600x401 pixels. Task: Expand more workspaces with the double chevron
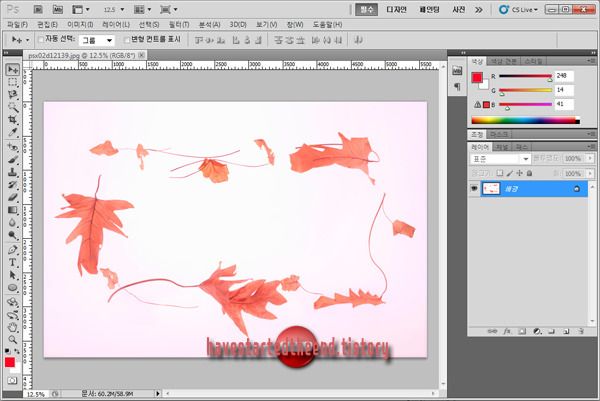[479, 10]
